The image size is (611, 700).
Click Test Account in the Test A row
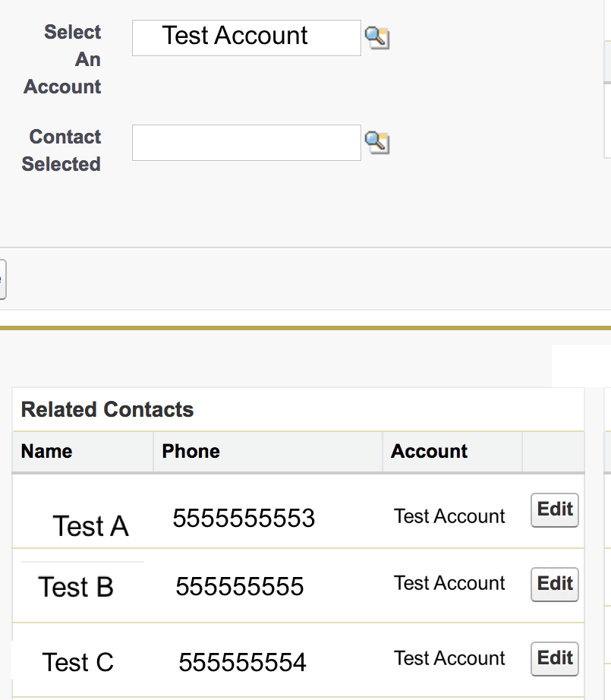coord(449,516)
